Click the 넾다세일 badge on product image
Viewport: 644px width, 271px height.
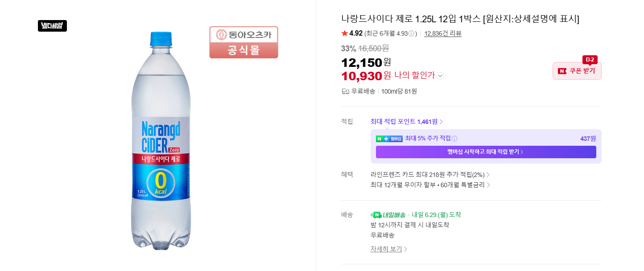tap(52, 26)
